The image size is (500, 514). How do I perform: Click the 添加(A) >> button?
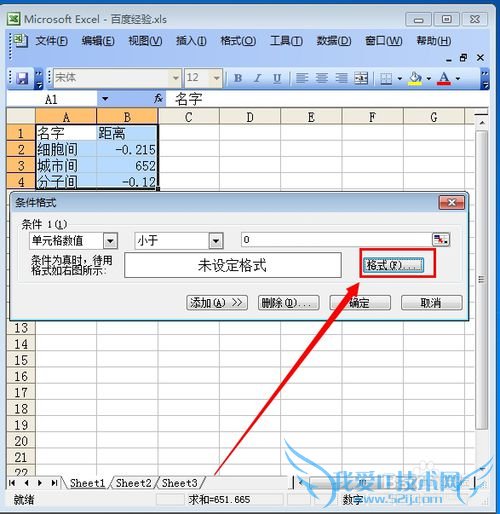point(217,303)
